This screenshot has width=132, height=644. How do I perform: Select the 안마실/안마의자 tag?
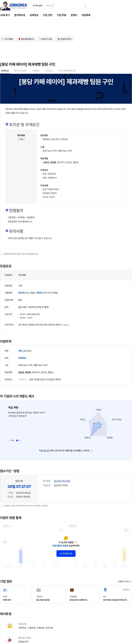tap(64, 39)
